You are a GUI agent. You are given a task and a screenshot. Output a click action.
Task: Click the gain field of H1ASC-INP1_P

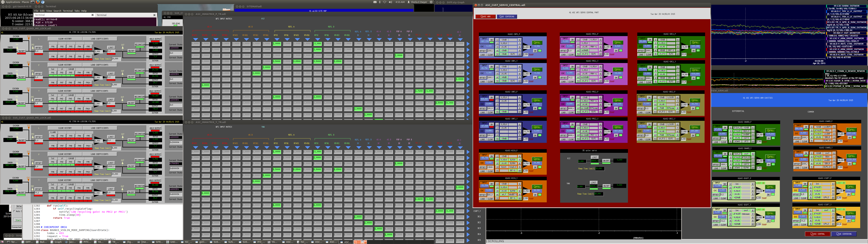[x=526, y=47]
